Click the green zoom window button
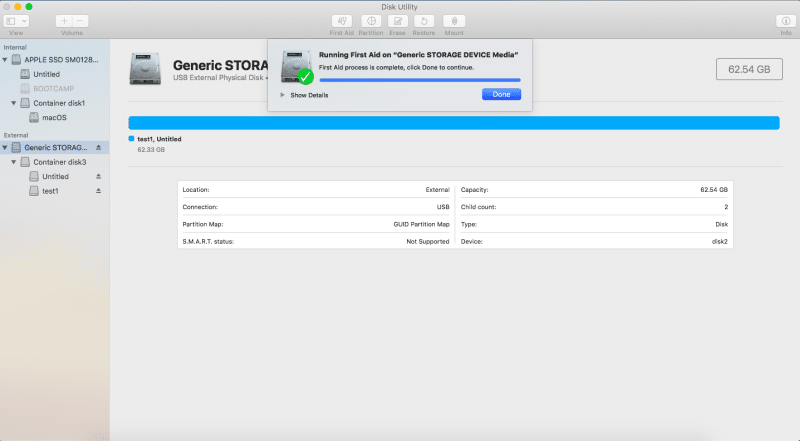Image resolution: width=800 pixels, height=441 pixels. (x=29, y=7)
